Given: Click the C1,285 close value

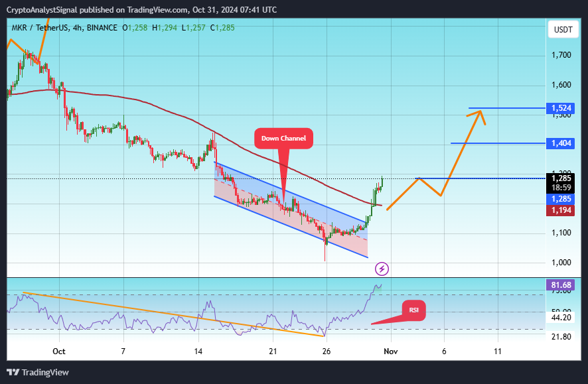Looking at the screenshot, I should tap(222, 28).
